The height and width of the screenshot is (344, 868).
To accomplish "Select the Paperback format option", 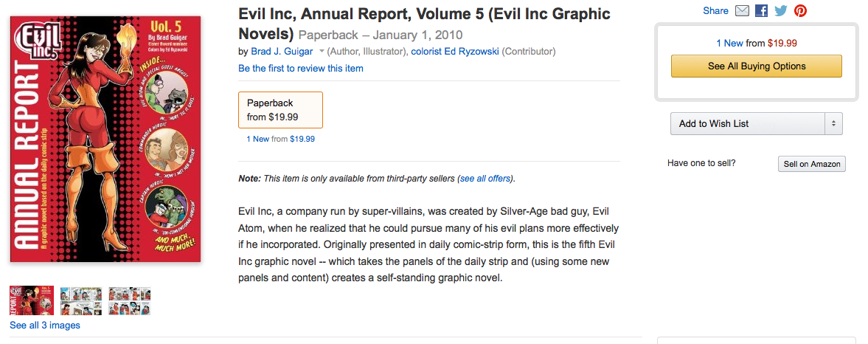I will [280, 110].
